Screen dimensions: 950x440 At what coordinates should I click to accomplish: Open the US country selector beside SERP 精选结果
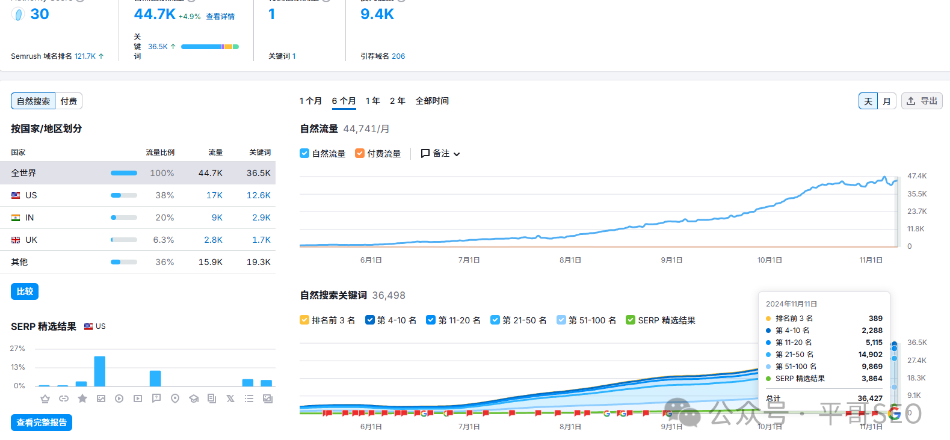(x=95, y=327)
